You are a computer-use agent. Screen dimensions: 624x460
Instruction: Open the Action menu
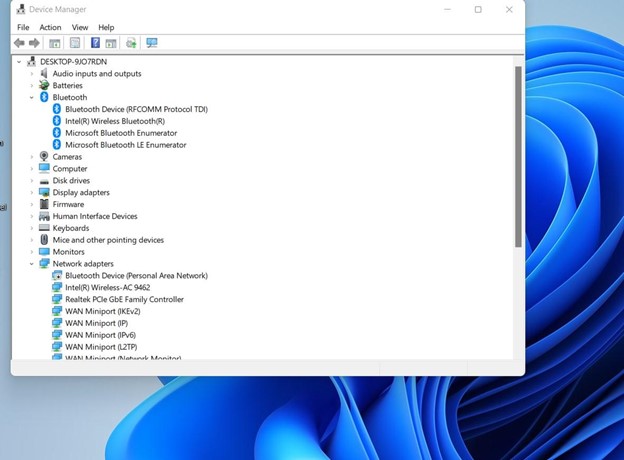pos(50,27)
